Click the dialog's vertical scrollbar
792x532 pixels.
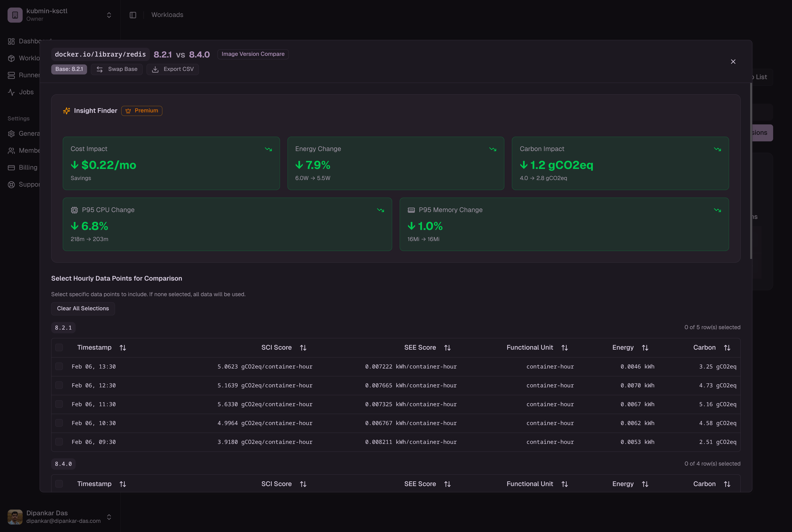point(751,170)
